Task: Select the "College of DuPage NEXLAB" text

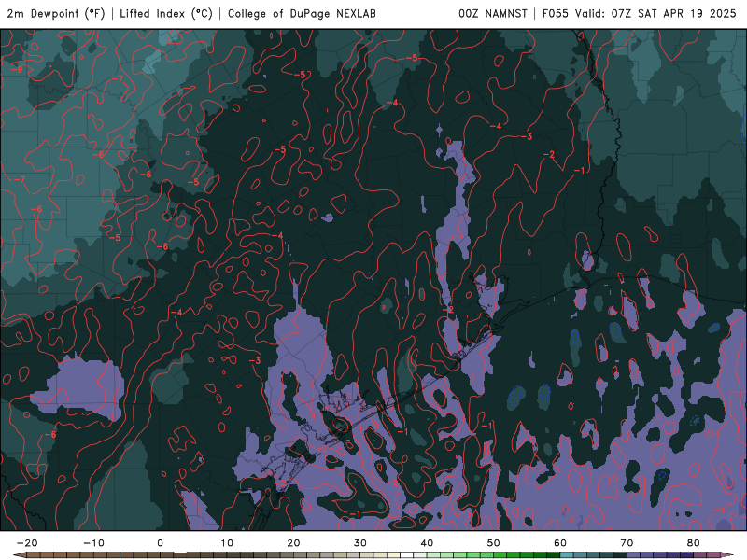Action: point(302,14)
